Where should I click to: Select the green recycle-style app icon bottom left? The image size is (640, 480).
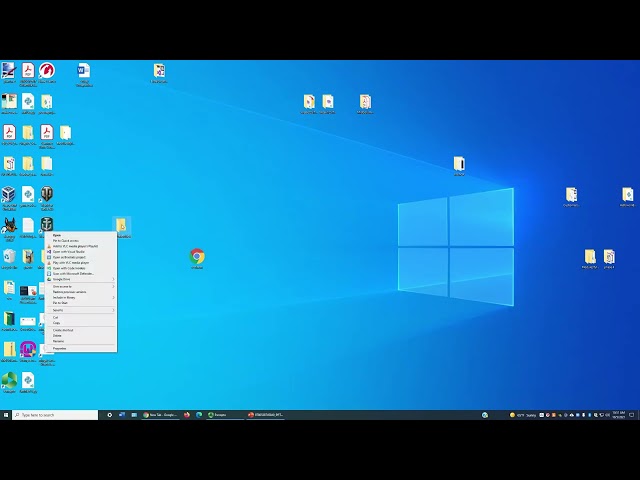pyautogui.click(x=9, y=383)
